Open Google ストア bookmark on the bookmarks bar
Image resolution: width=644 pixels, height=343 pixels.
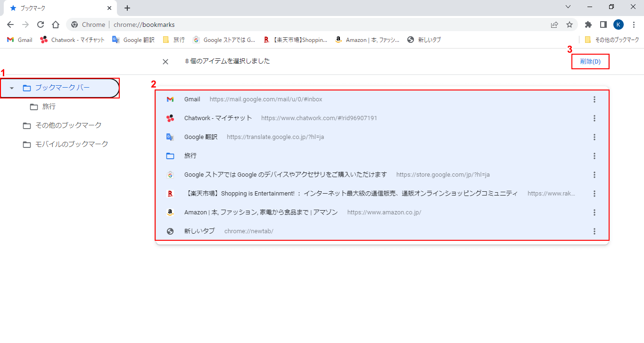point(224,40)
